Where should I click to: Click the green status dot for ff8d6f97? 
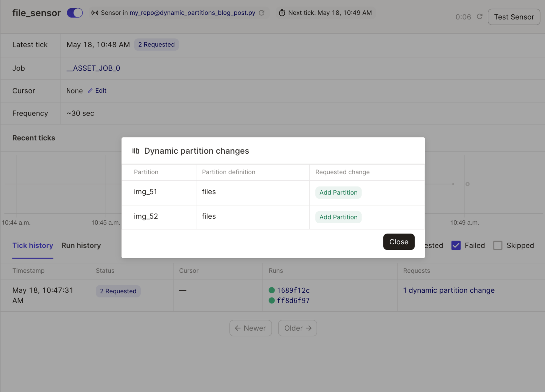[x=272, y=300]
